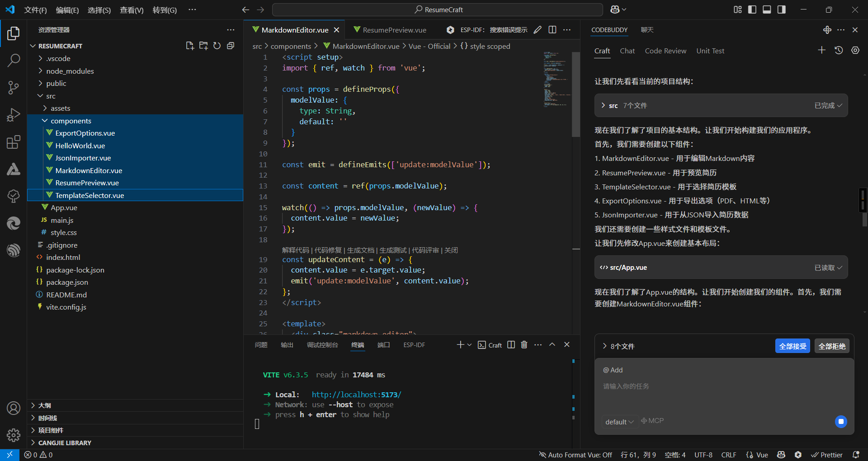Open Source Control view
The height and width of the screenshot is (461, 868).
pos(14,88)
